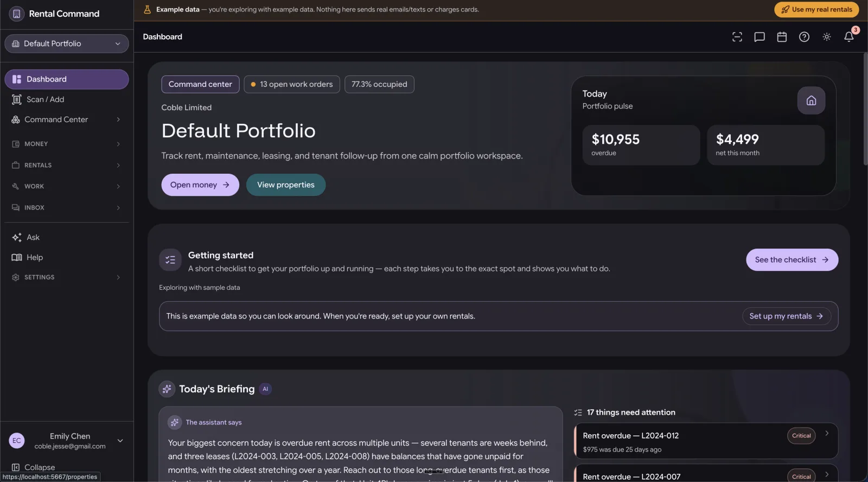Image resolution: width=868 pixels, height=482 pixels.
Task: Click the EC user avatar
Action: click(17, 441)
